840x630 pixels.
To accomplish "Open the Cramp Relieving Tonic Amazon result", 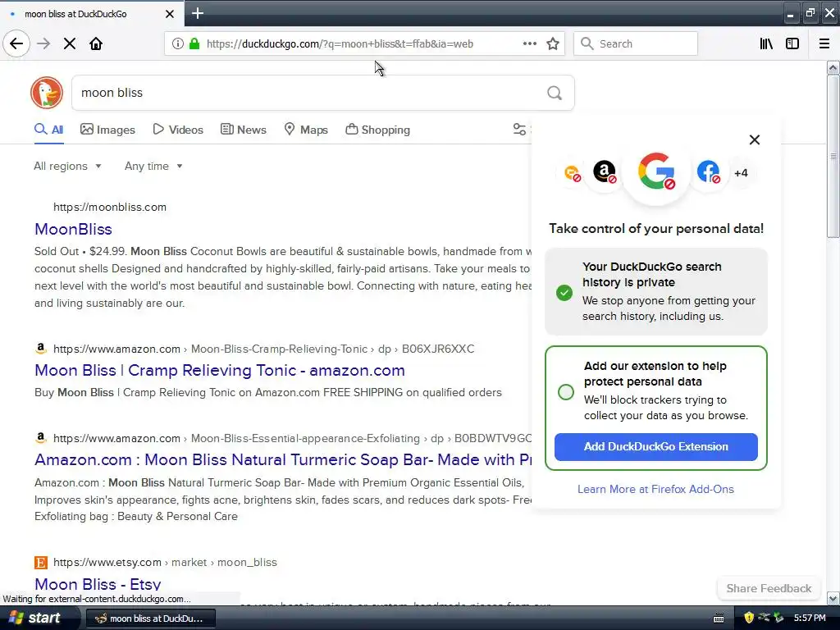I will tap(220, 370).
